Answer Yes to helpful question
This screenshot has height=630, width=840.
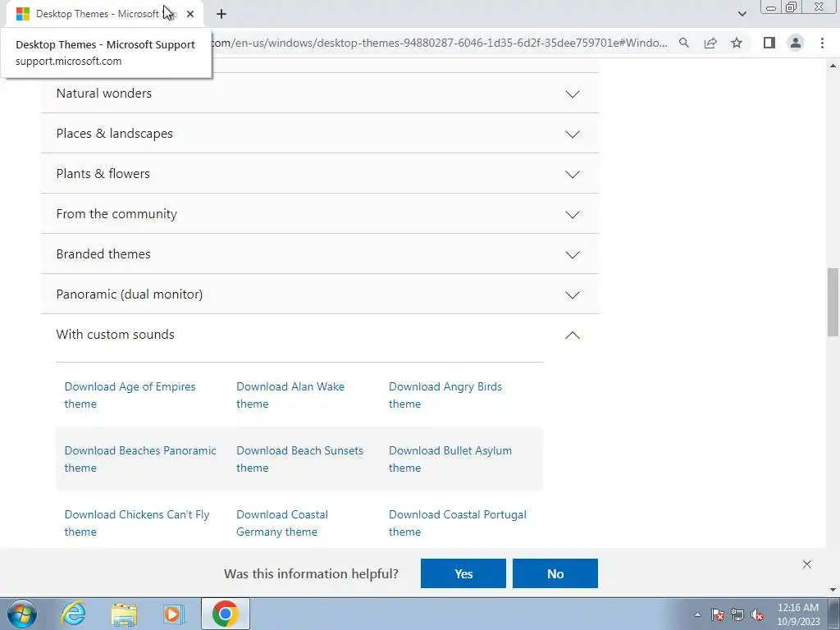pos(463,573)
